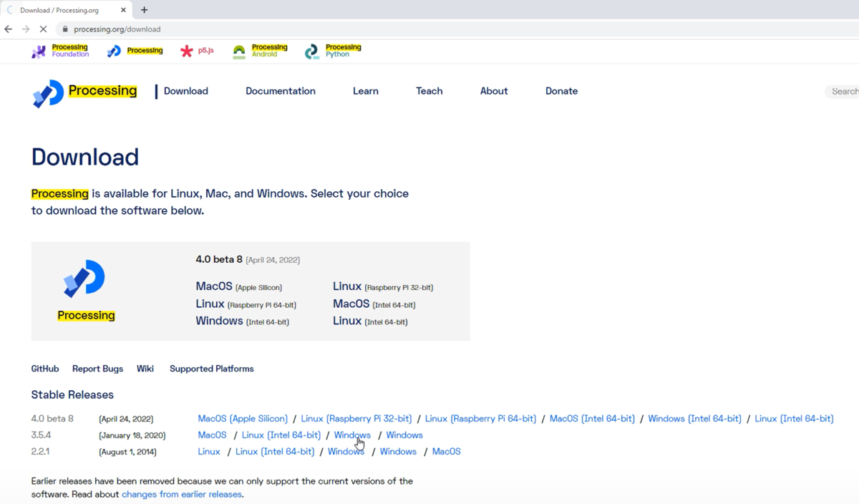
Task: Open the Wiki link
Action: [145, 369]
